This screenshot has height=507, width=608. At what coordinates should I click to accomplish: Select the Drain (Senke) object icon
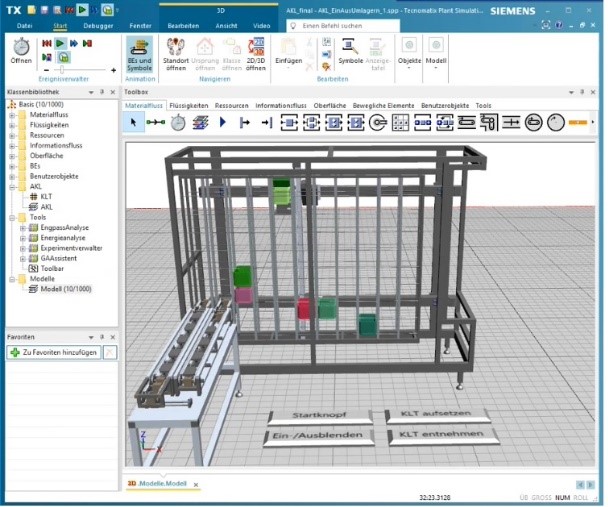point(267,123)
